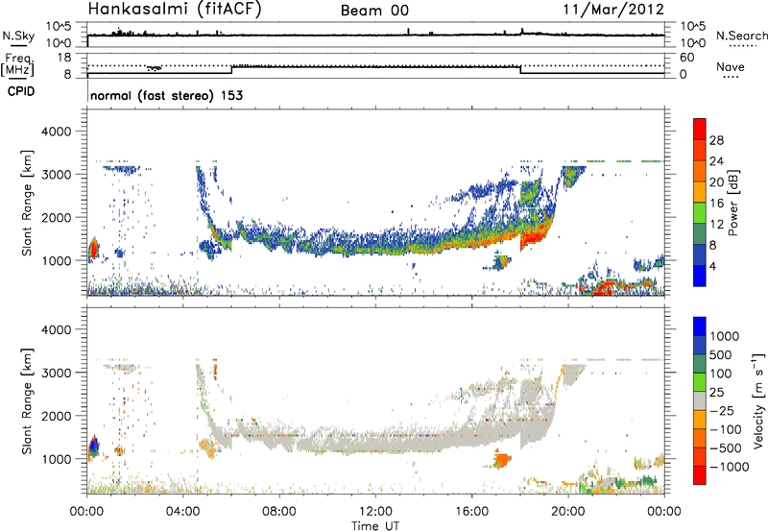Click the 'Power [dB]' color bar title
This screenshot has height=532, width=768.
pyautogui.click(x=732, y=203)
